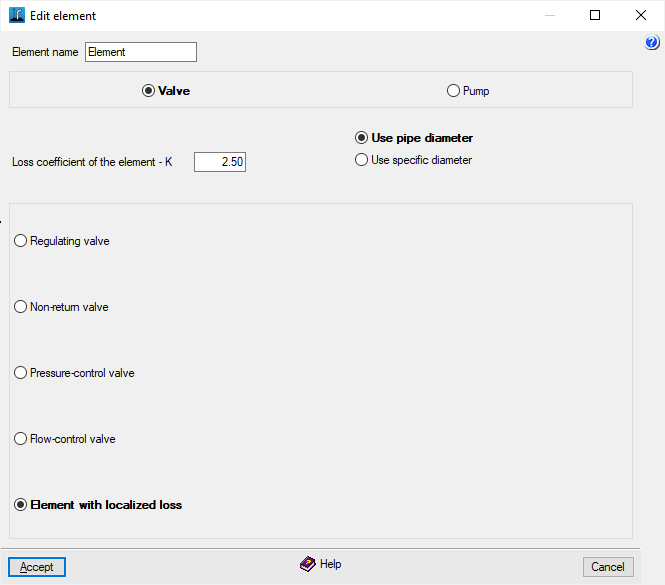The width and height of the screenshot is (665, 585).
Task: Open Help via the Help label
Action: tap(331, 564)
